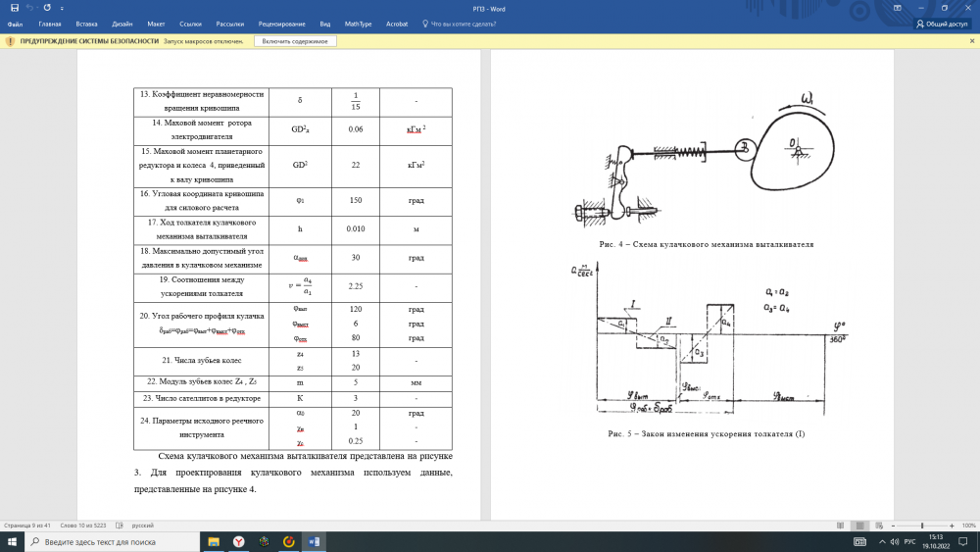Close the yellow security warning bar
980x552 pixels.
[970, 41]
